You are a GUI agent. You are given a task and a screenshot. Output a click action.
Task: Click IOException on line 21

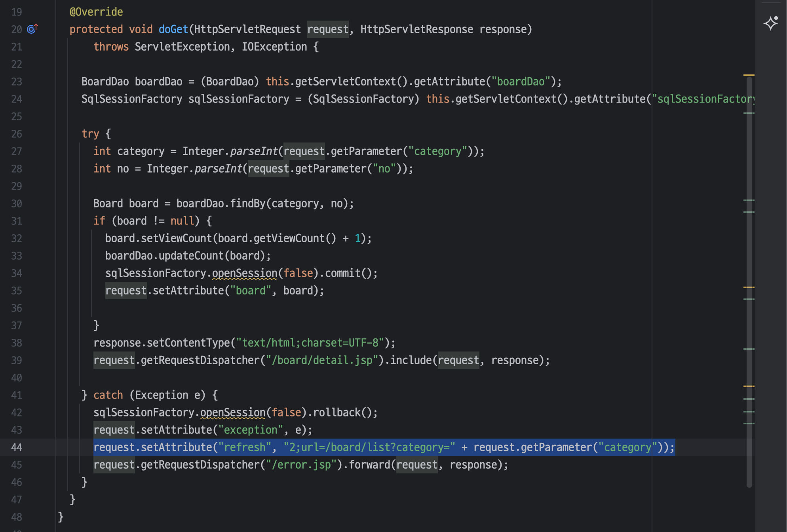coord(274,47)
